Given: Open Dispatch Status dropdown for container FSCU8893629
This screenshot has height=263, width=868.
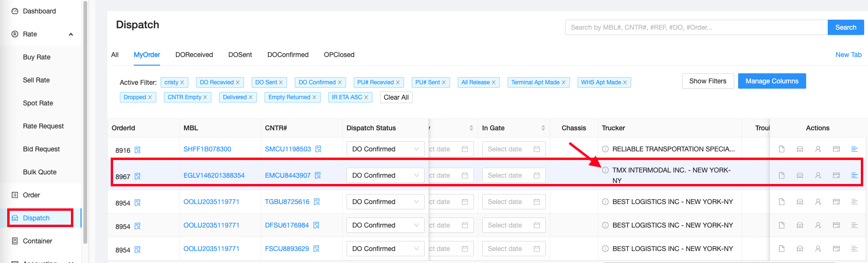Looking at the screenshot, I should click(385, 249).
